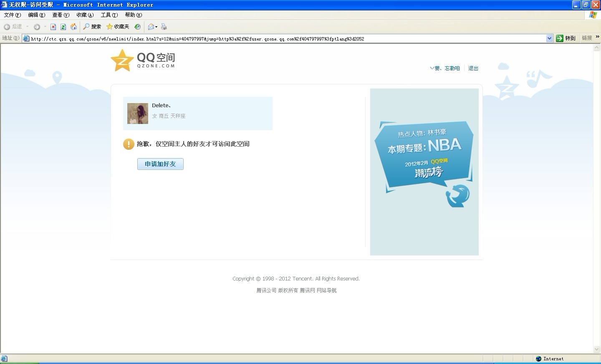Open the Help (帮助) menu
Screen dimensions: 601x364
pyautogui.click(x=133, y=15)
